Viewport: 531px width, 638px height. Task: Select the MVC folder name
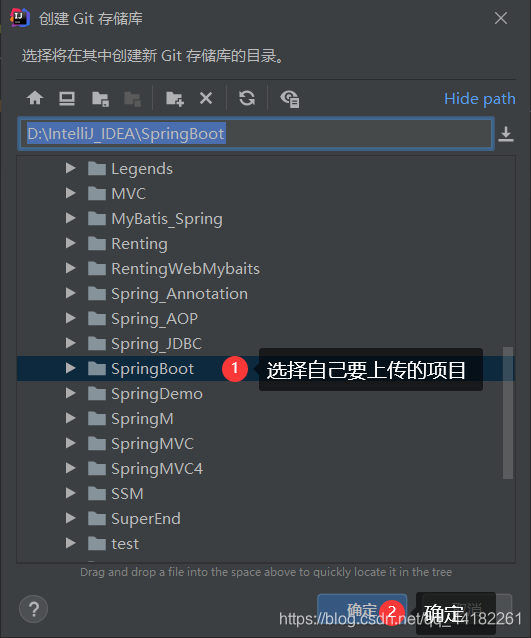coord(128,194)
